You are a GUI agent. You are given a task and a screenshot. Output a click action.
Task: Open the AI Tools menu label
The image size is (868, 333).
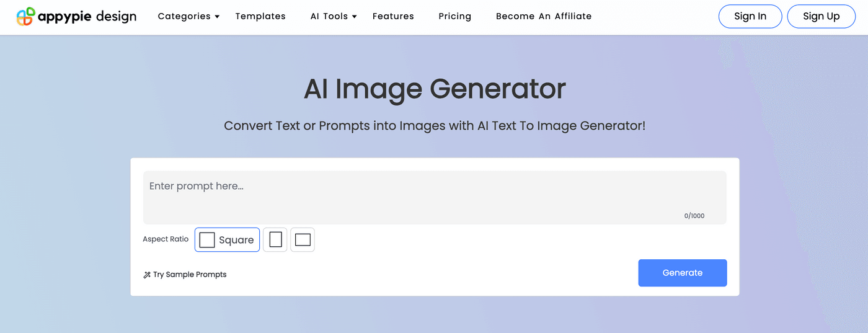point(329,17)
